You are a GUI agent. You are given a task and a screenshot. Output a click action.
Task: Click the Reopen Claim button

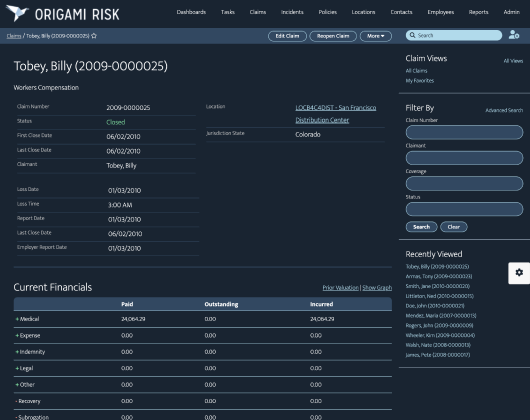333,36
